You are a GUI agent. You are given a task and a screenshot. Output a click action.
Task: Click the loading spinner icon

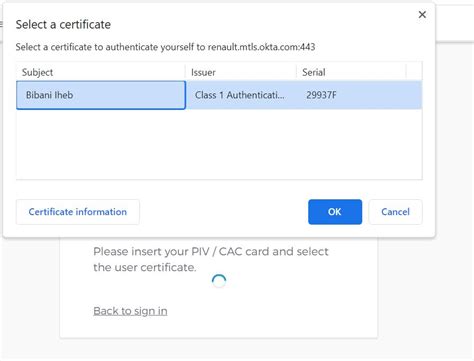(x=219, y=281)
